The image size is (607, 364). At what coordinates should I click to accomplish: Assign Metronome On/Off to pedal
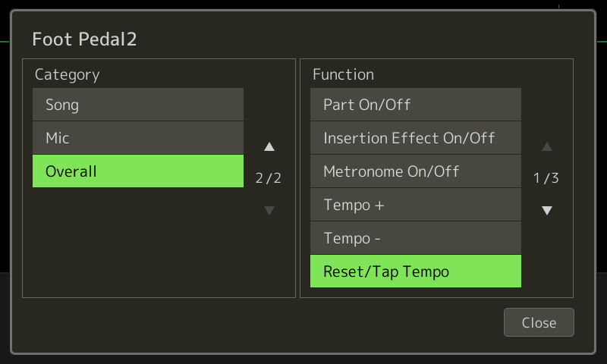(415, 171)
